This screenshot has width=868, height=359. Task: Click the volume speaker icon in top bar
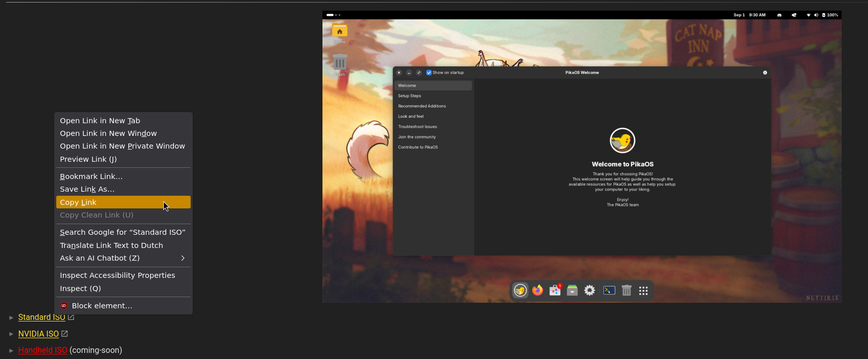tap(816, 15)
